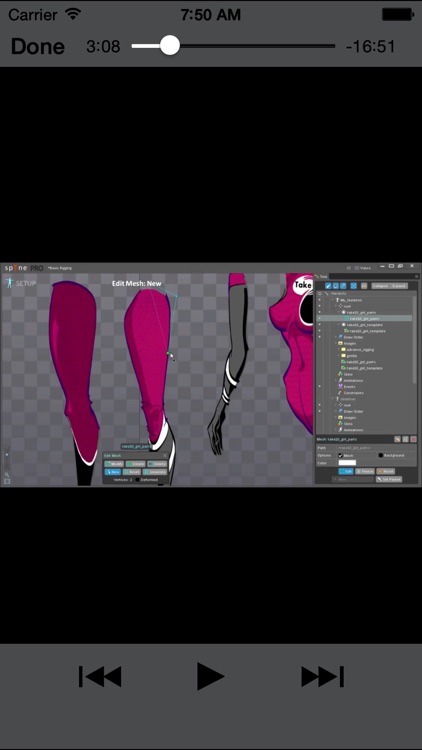Play the video

(211, 676)
